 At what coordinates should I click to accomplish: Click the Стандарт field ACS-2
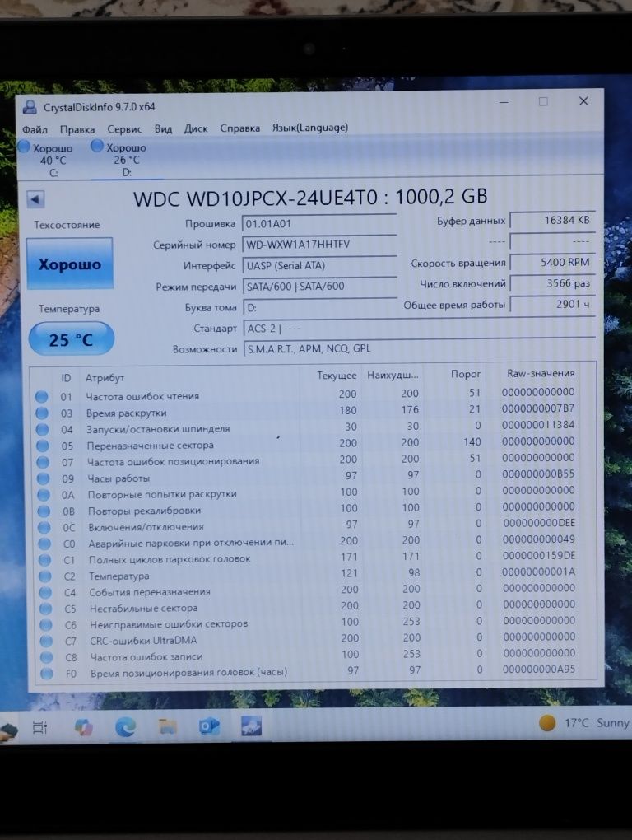[419, 328]
